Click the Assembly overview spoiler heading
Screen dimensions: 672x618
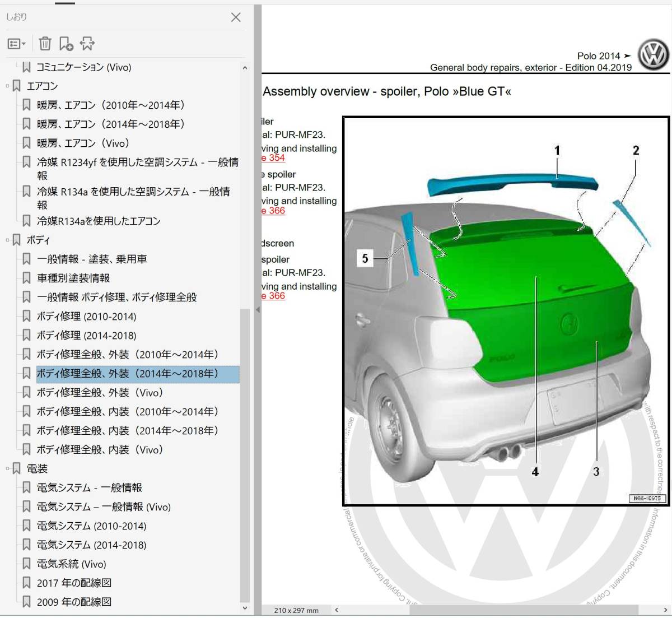click(387, 91)
